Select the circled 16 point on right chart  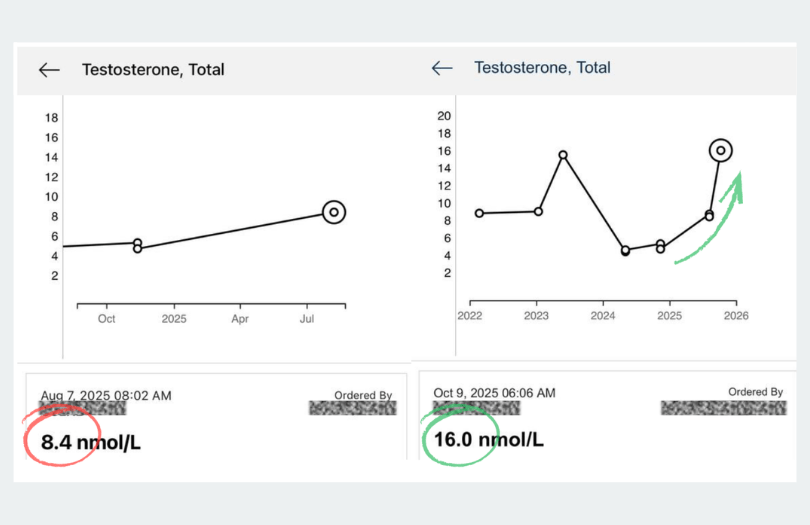[720, 151]
